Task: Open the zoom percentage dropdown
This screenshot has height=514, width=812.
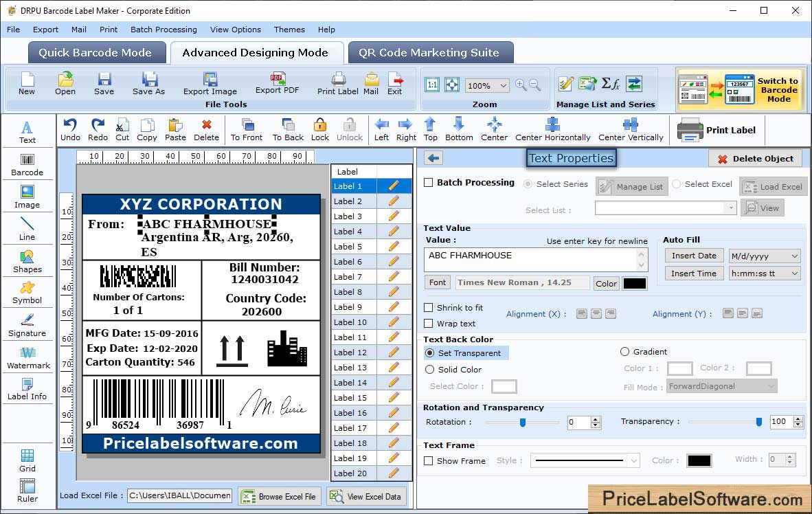Action: (503, 85)
